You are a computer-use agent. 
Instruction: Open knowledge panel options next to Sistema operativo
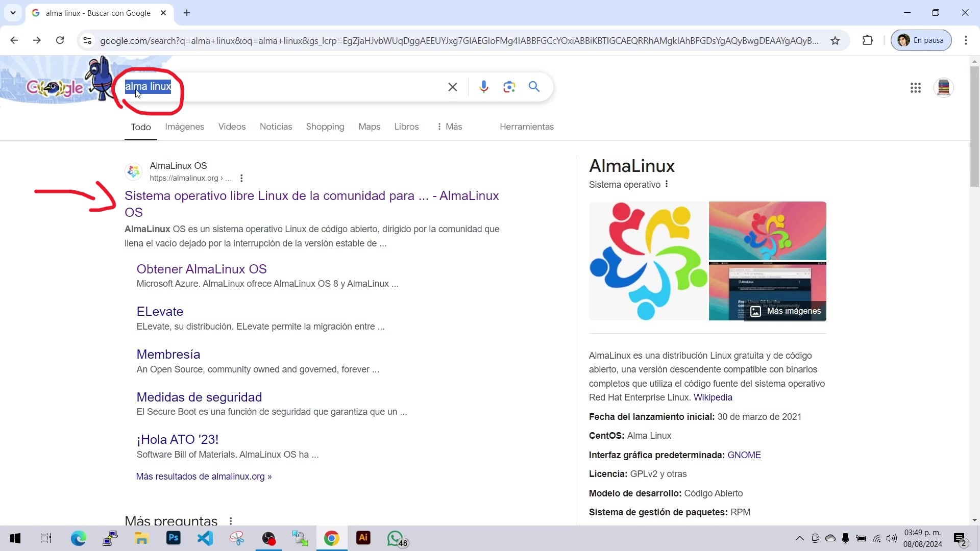point(667,184)
